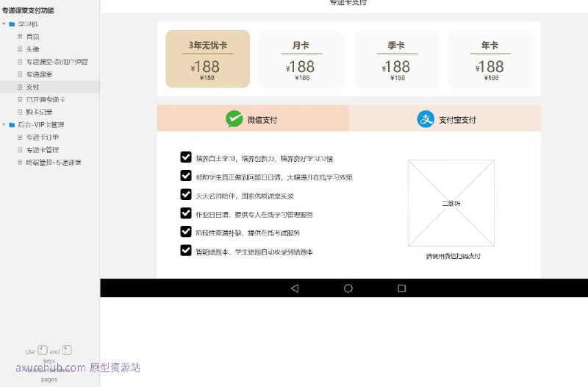Open the 已开通专递卡 page
This screenshot has height=387, width=588.
[x=46, y=99]
